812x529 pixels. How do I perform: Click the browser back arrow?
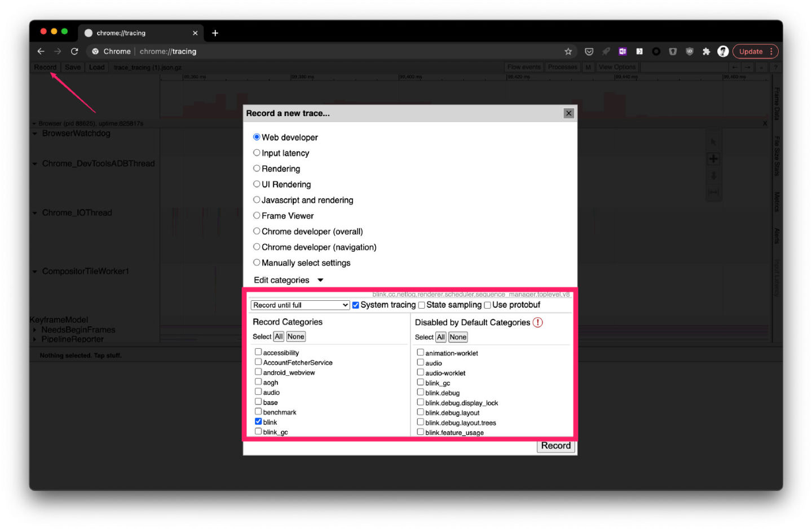point(41,51)
